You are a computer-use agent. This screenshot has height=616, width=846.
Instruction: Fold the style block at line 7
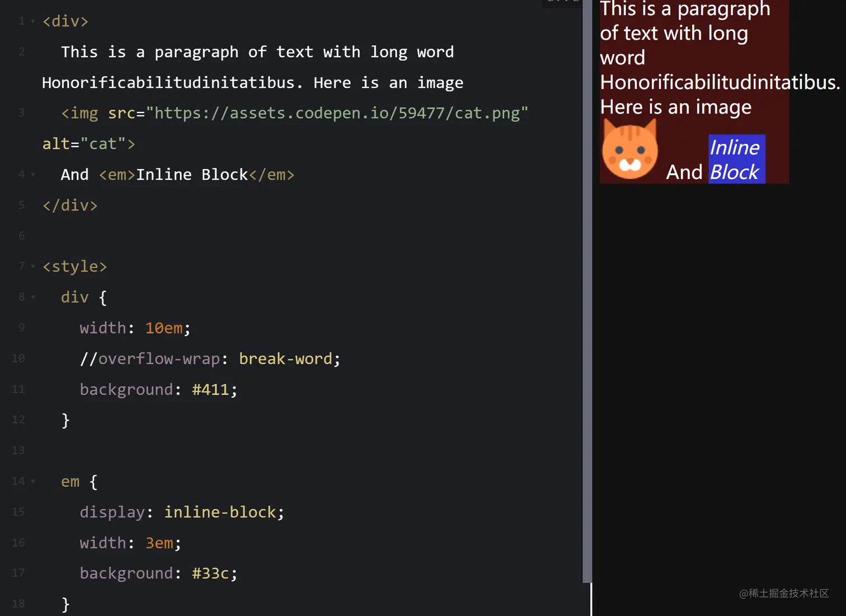tap(33, 266)
